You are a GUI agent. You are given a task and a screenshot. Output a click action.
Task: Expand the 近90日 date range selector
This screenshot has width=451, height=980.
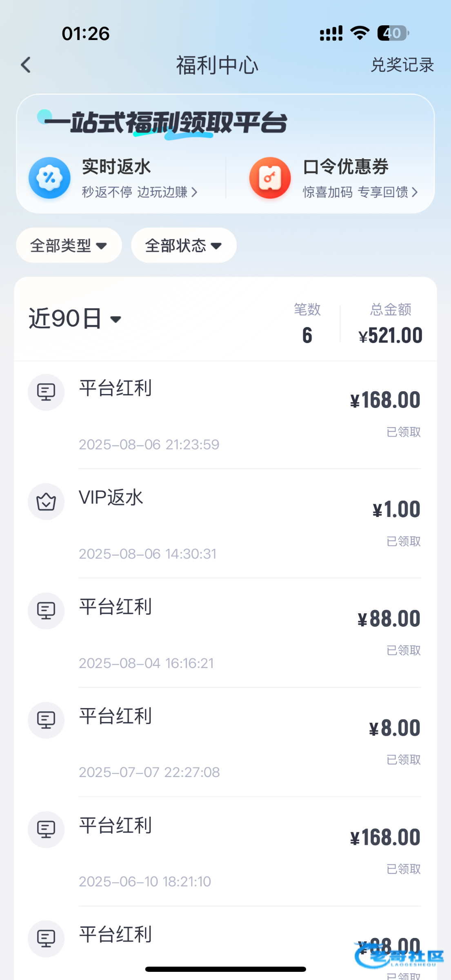(x=75, y=319)
